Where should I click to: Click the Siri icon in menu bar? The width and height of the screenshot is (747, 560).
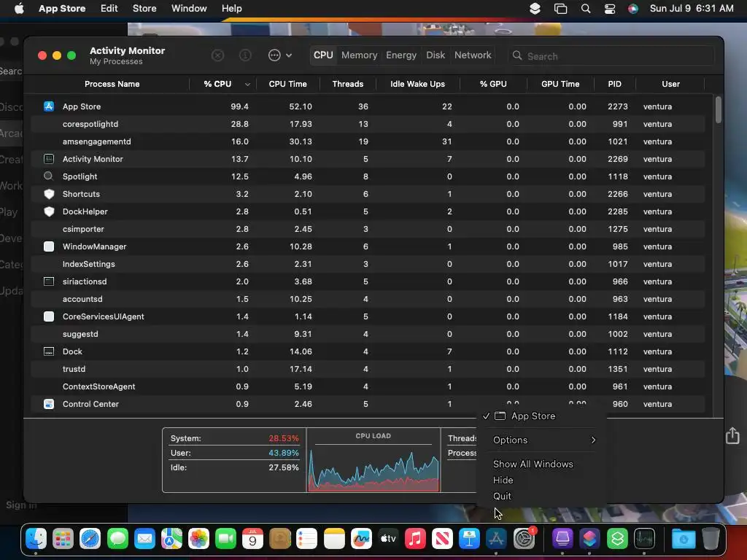click(x=632, y=9)
